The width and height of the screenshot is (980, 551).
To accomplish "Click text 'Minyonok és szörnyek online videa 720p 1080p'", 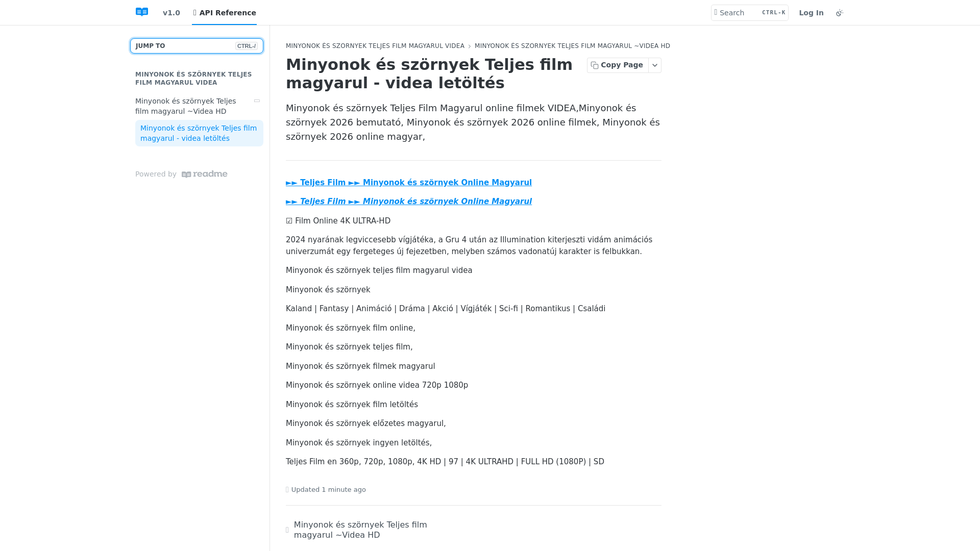I will click(x=377, y=385).
